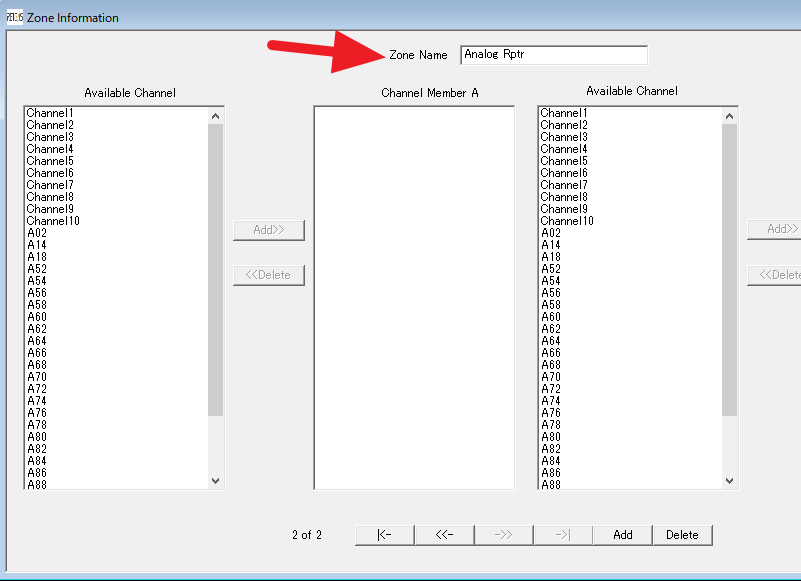
Task: Click the Add zone button
Action: [622, 535]
